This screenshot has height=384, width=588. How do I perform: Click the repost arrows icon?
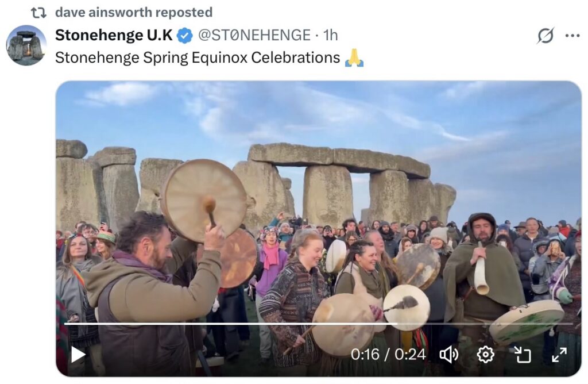click(x=38, y=12)
